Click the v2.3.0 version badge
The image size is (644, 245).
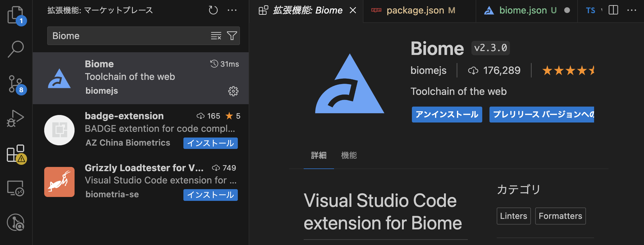point(490,48)
